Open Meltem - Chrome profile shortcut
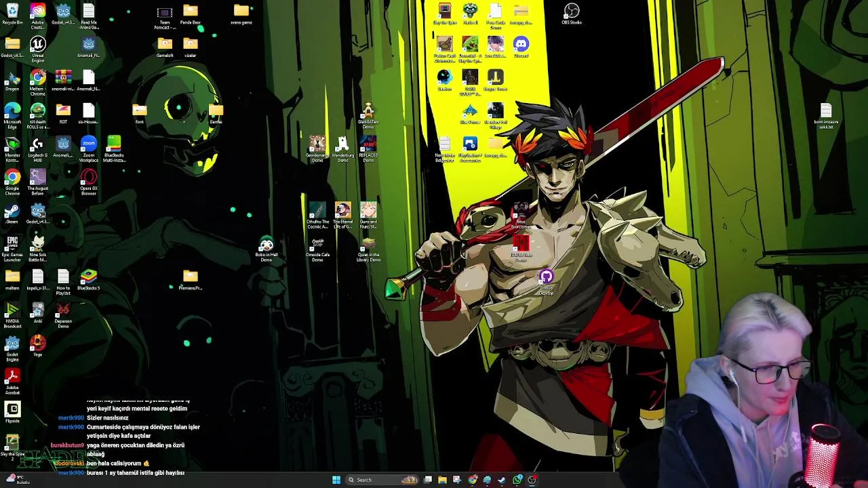The height and width of the screenshot is (488, 868). (37, 82)
